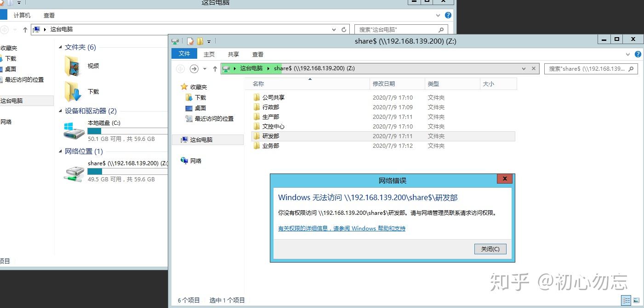This screenshot has height=308, width=644.
Task: Collapse the 网络位置 (1) group
Action: (x=60, y=151)
